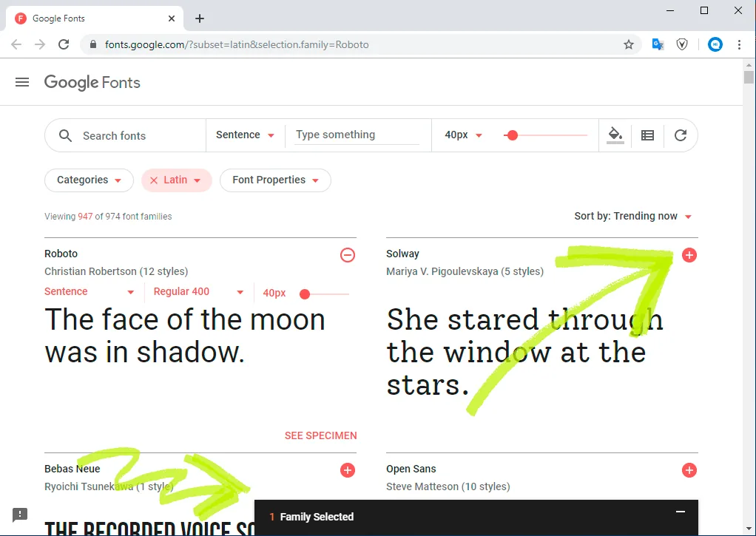
Task: Click the Roboto font name
Action: coord(61,254)
